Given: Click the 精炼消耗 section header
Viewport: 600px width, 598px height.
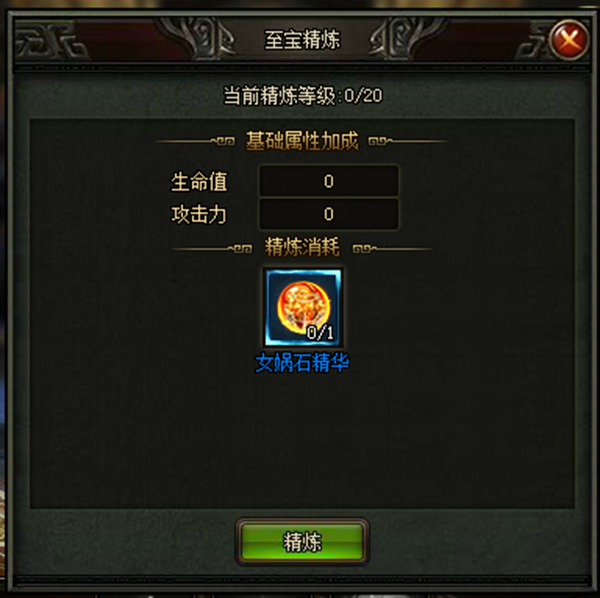Looking at the screenshot, I should coord(302,247).
